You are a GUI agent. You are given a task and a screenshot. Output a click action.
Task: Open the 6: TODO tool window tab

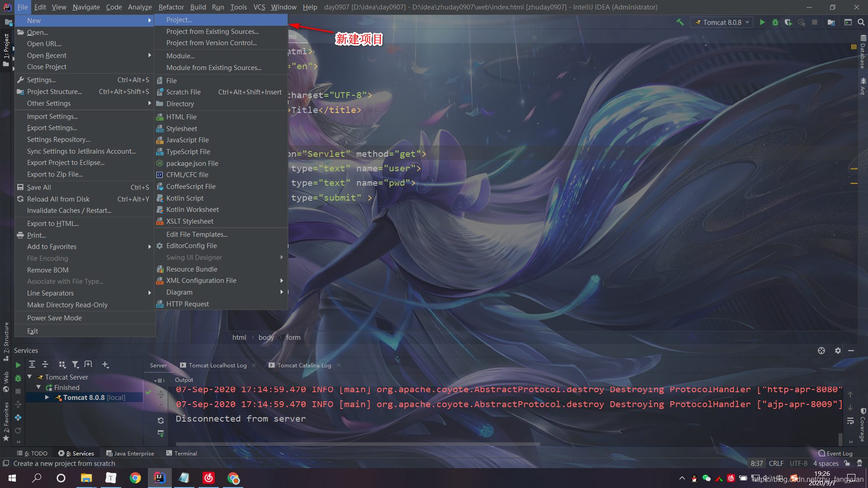pyautogui.click(x=32, y=453)
